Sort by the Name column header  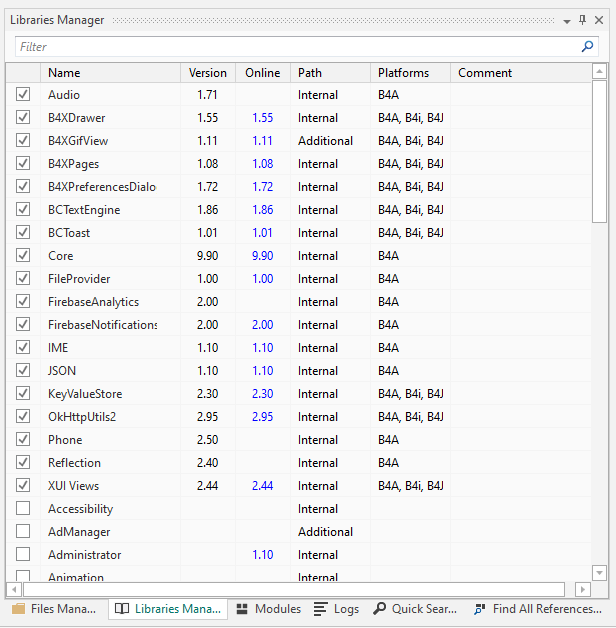click(x=111, y=73)
